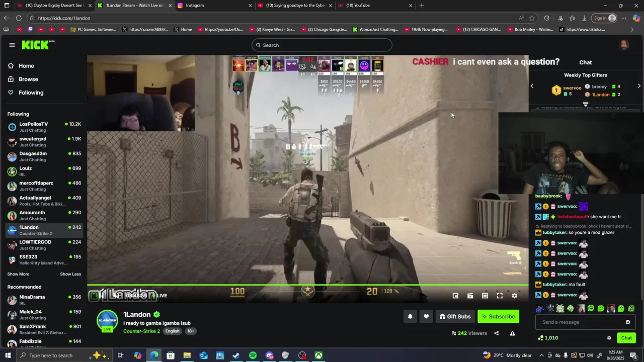
Task: Expand more bookmarks chevron
Action: coord(632,30)
